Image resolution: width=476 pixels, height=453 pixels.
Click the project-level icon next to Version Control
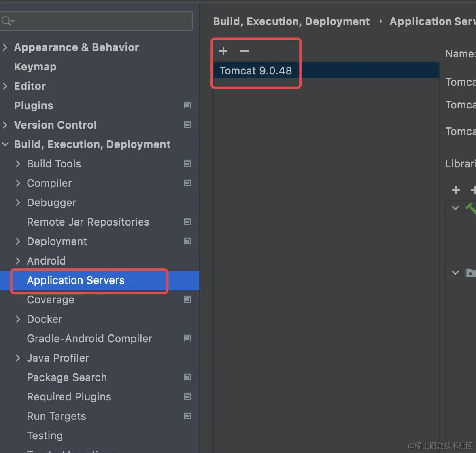tap(187, 125)
